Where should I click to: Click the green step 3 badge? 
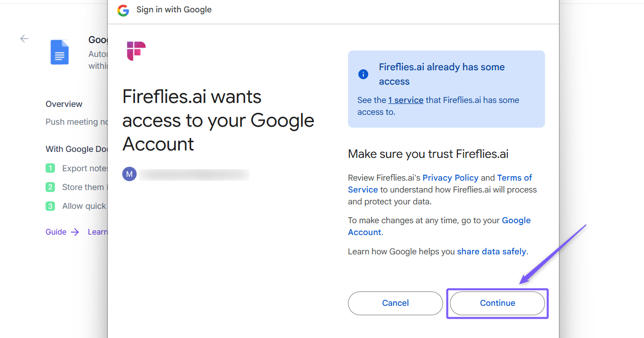pos(50,206)
